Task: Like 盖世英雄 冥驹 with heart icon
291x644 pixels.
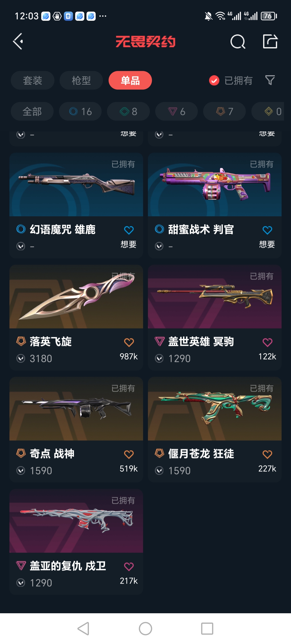Action: pos(267,342)
